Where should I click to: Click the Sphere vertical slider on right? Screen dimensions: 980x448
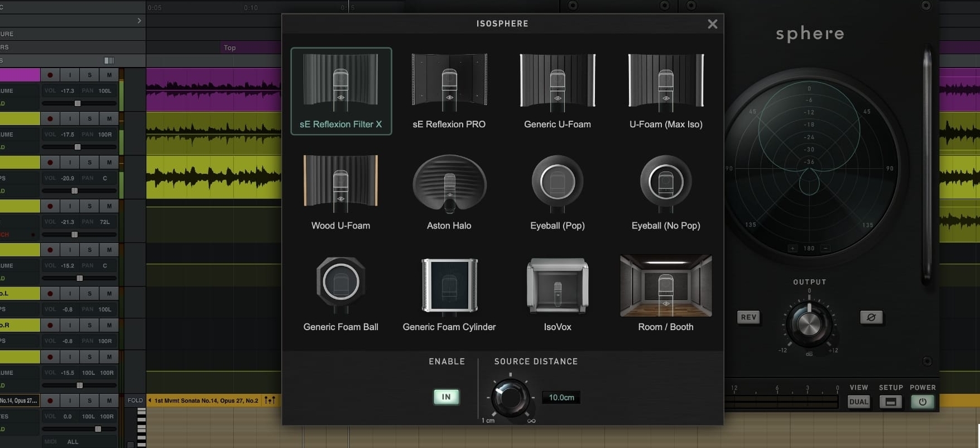pyautogui.click(x=927, y=165)
